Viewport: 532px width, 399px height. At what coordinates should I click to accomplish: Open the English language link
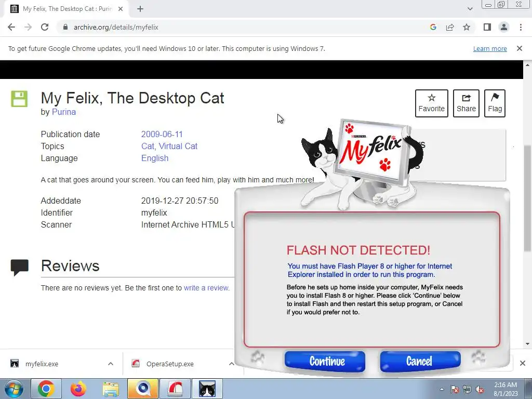click(x=155, y=158)
